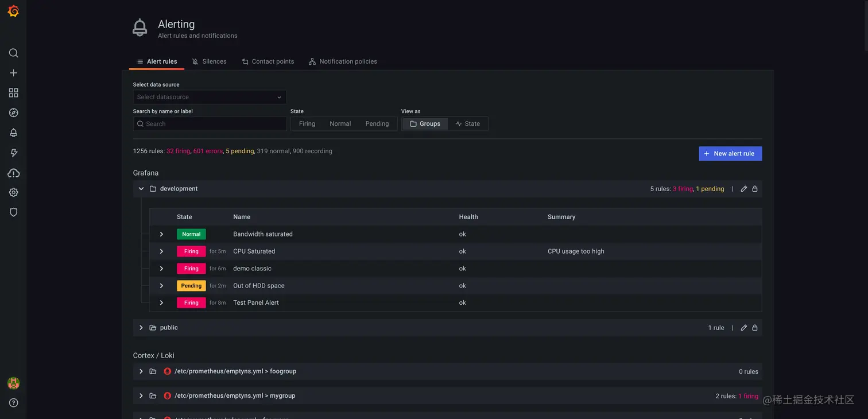Switch to the Notification policies tab
Screen dimensions: 868x419
[x=343, y=61]
